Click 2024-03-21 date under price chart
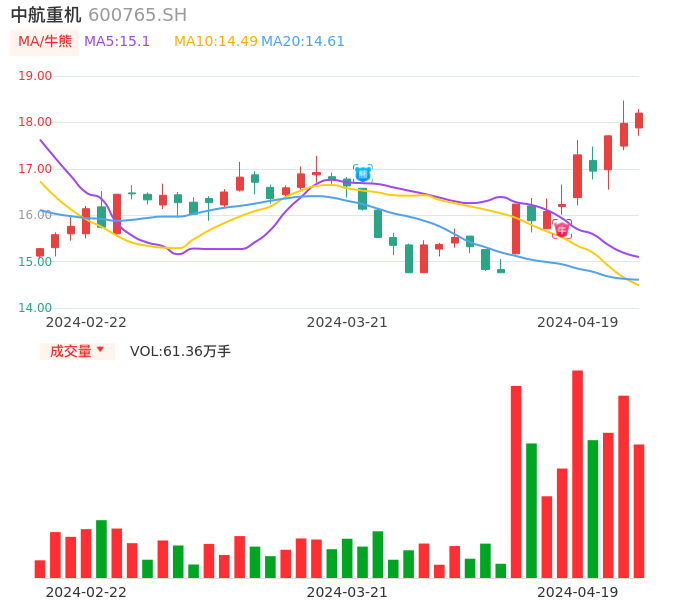686x606 pixels. [347, 322]
